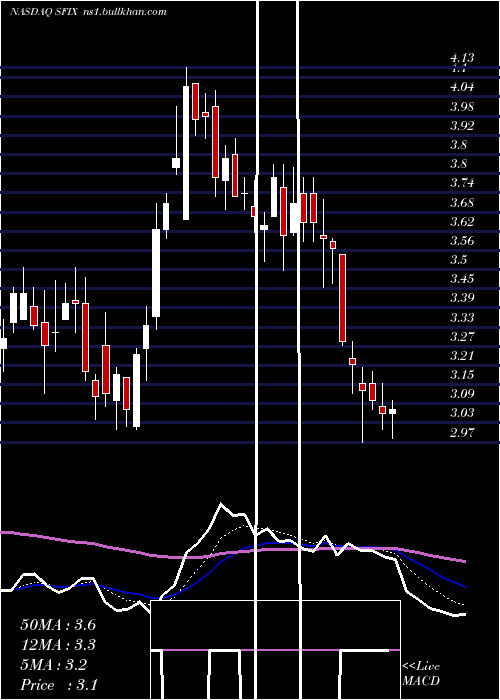Click the MACD label

421,681
